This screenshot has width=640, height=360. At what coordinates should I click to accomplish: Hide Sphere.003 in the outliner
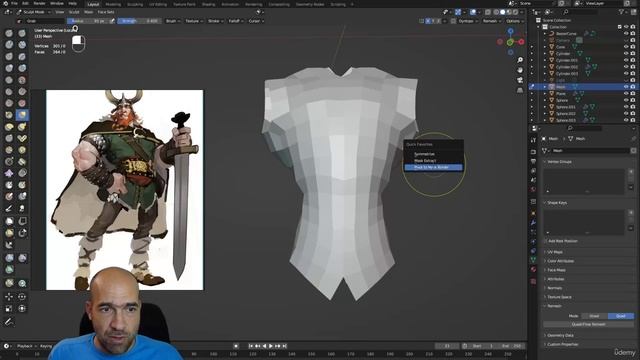[626, 120]
